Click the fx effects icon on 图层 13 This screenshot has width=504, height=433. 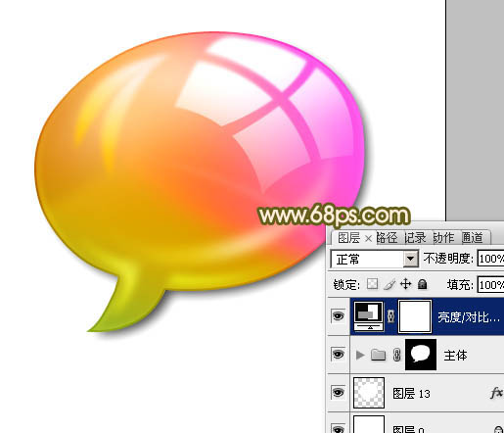tap(496, 393)
